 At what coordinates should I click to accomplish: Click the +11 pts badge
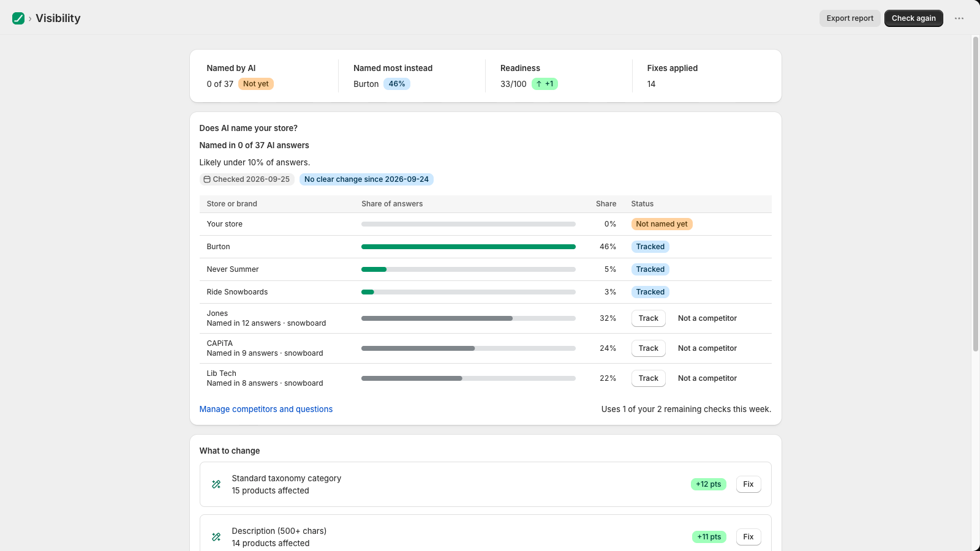(x=709, y=537)
